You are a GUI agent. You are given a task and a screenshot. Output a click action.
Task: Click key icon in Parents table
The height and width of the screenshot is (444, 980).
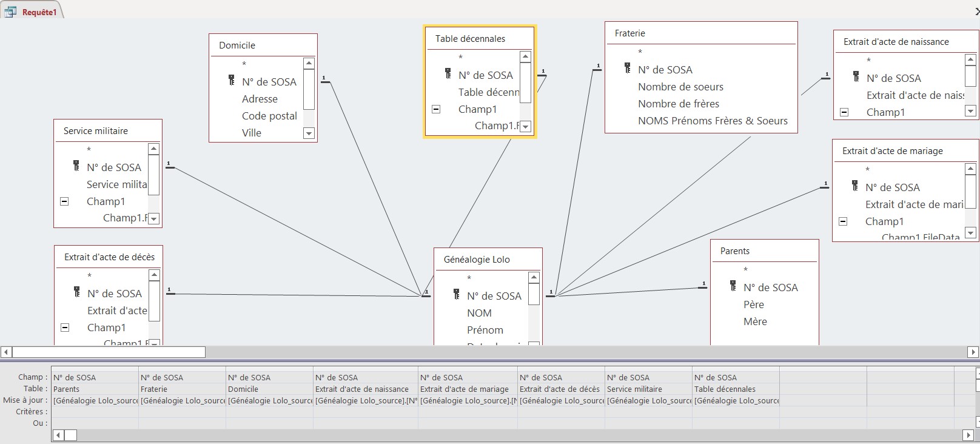[x=733, y=286]
